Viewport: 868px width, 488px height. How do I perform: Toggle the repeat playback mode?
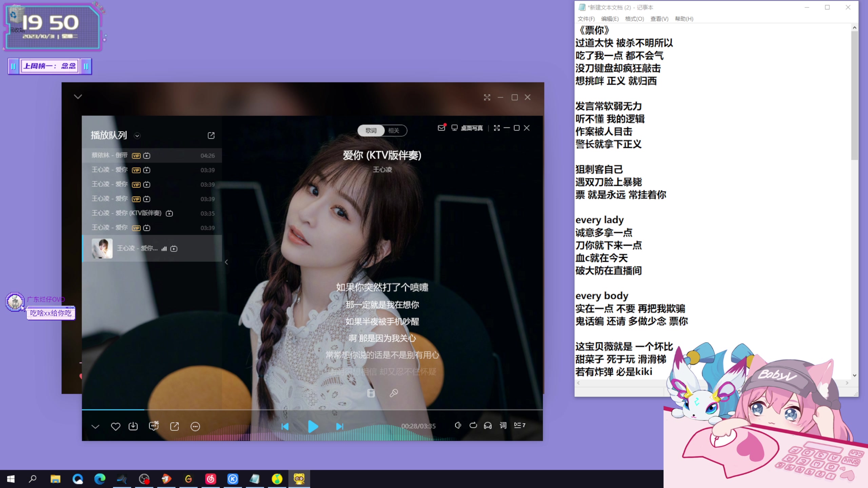pos(473,426)
